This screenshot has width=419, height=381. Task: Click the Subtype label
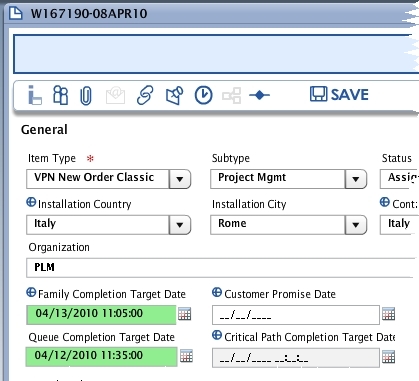(x=231, y=158)
